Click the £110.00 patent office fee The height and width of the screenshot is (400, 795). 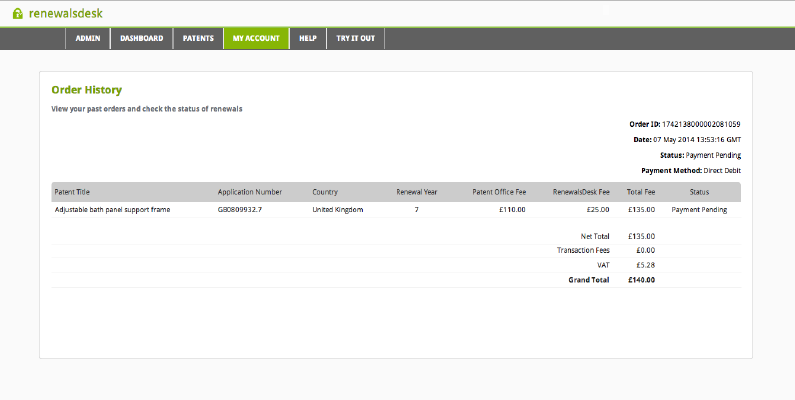512,209
